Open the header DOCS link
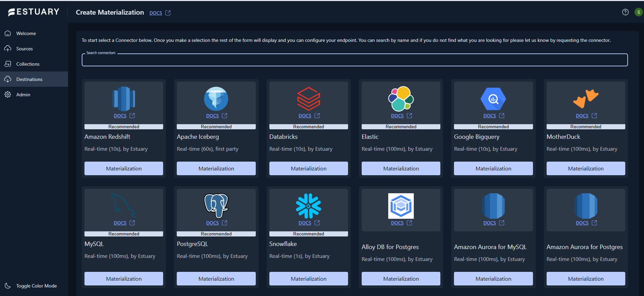 click(156, 13)
